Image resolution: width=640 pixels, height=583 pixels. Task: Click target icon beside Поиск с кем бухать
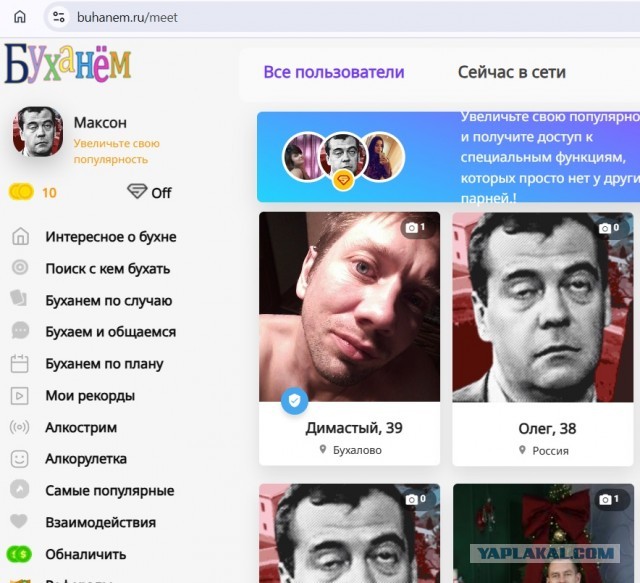click(20, 267)
